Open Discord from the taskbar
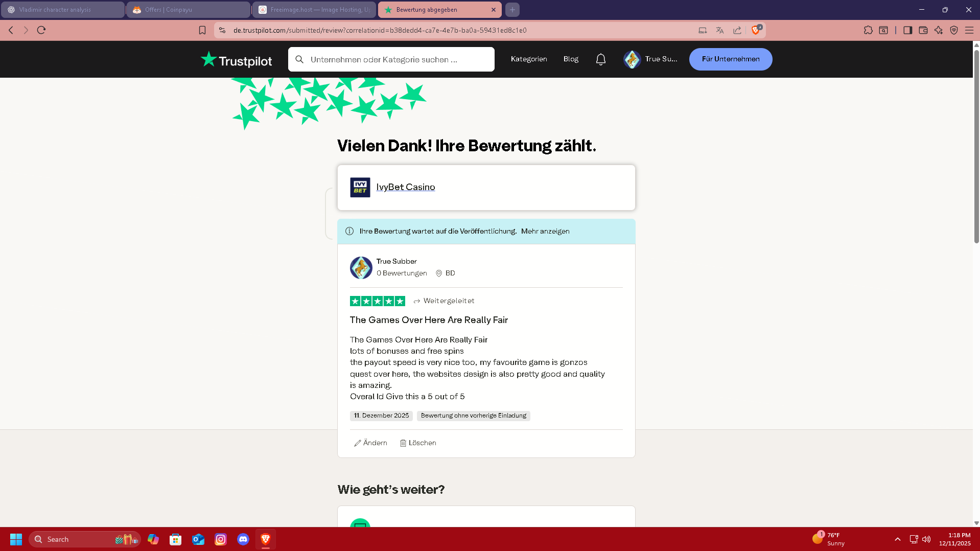This screenshot has width=980, height=551. pyautogui.click(x=243, y=539)
